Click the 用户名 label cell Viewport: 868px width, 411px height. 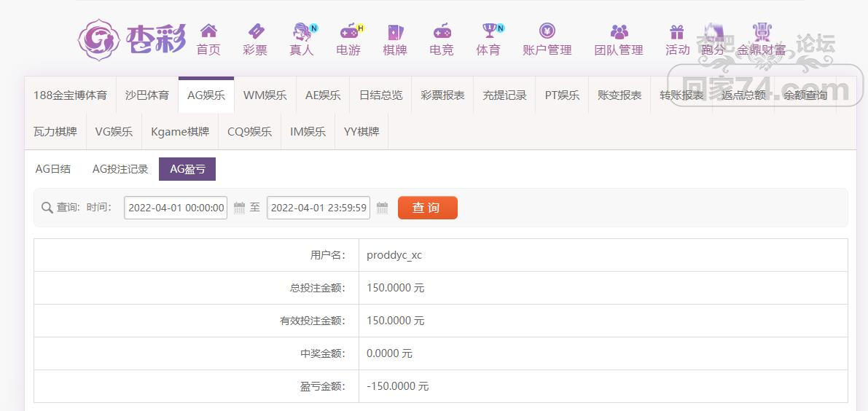197,255
